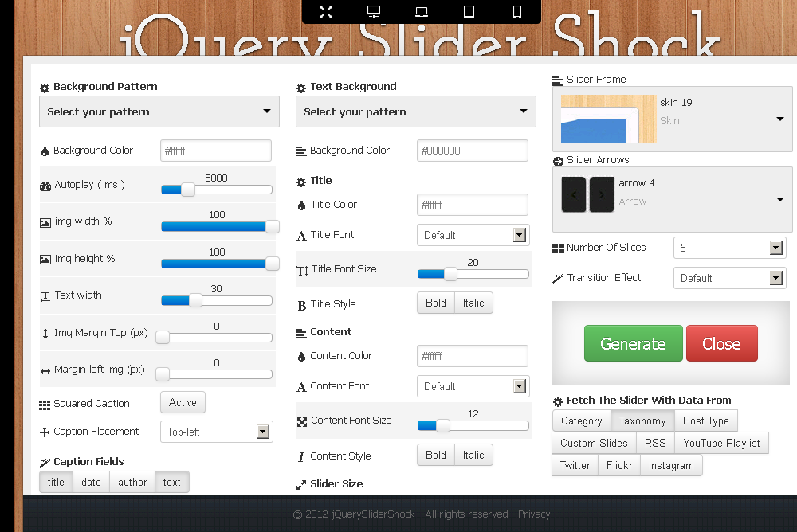Image resolution: width=797 pixels, height=532 pixels.
Task: Open the Title Font dropdown
Action: 473,235
